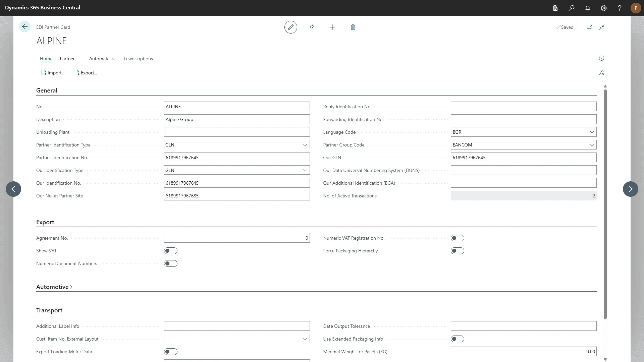Open notifications bell icon

[x=588, y=8]
